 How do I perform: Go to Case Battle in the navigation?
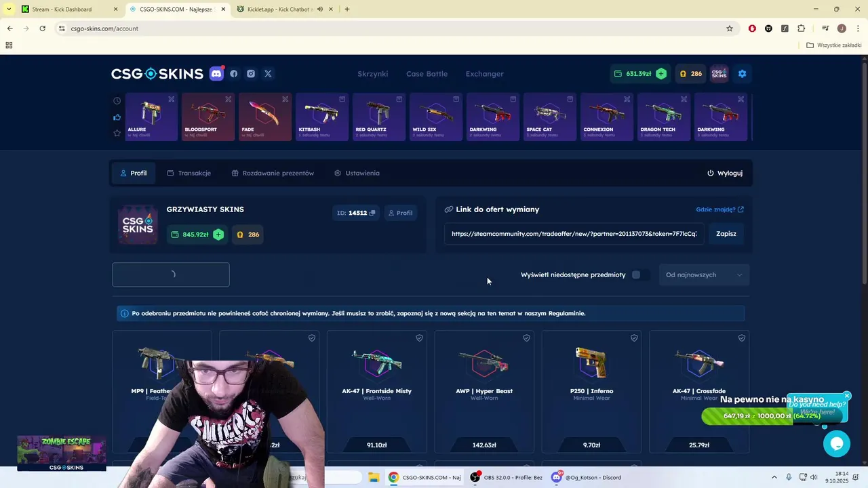click(x=427, y=74)
